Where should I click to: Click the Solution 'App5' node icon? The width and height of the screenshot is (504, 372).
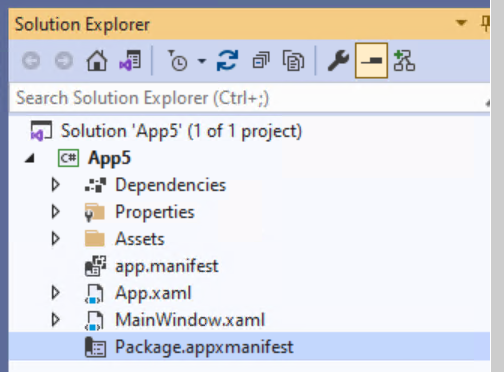(x=41, y=131)
